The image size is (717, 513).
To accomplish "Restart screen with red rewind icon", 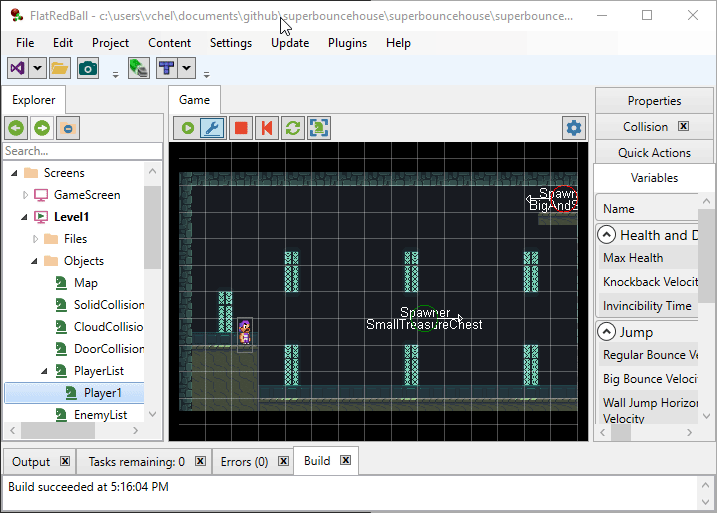I will click(267, 128).
